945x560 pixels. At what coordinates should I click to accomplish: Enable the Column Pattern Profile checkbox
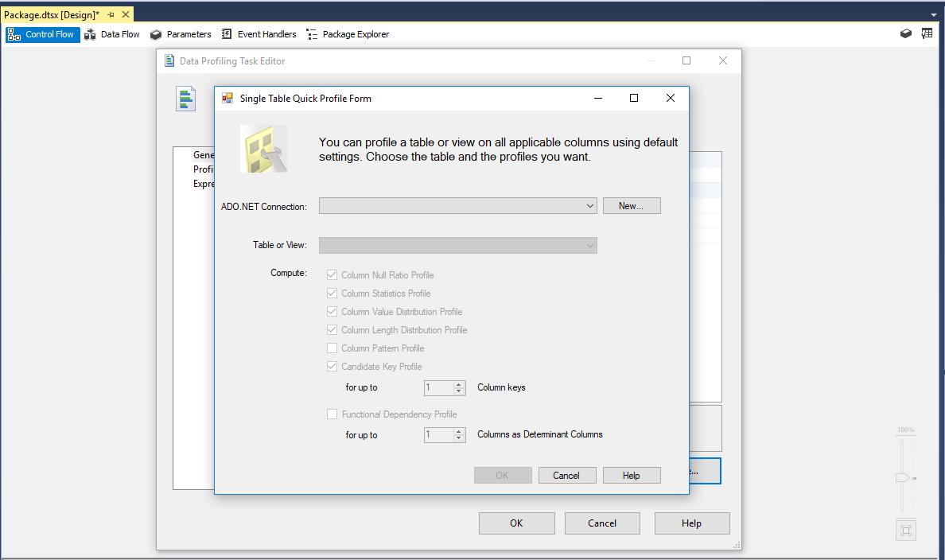332,348
